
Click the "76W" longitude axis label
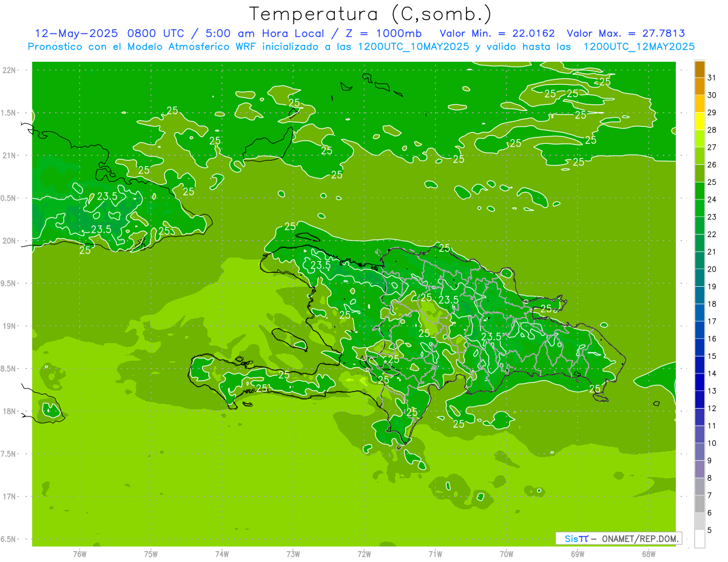pos(79,554)
